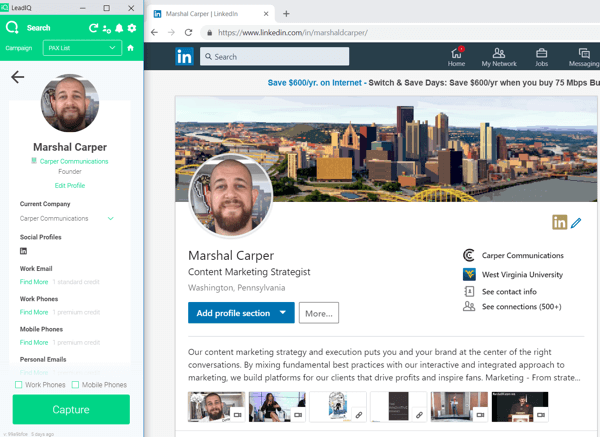Click the LinkedIn search field
Image resolution: width=600 pixels, height=437 pixels.
pos(274,57)
